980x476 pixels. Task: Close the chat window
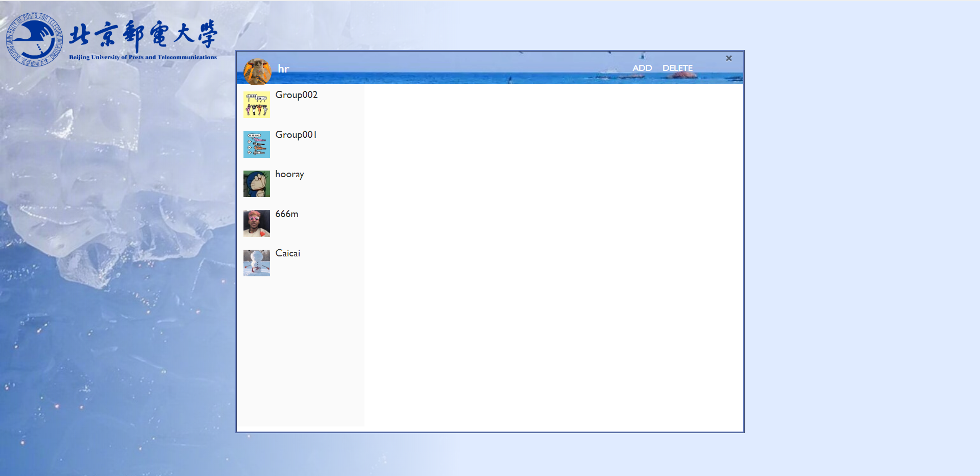click(729, 58)
